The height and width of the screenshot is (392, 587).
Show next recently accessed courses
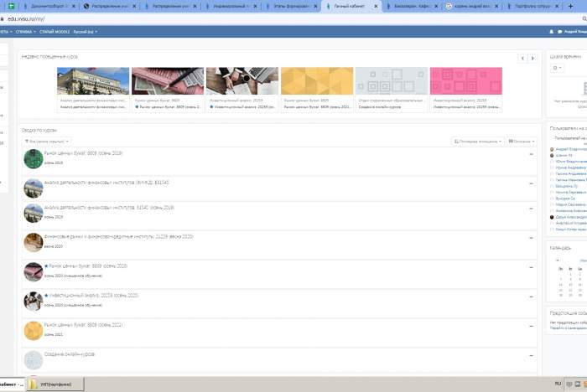[532, 59]
